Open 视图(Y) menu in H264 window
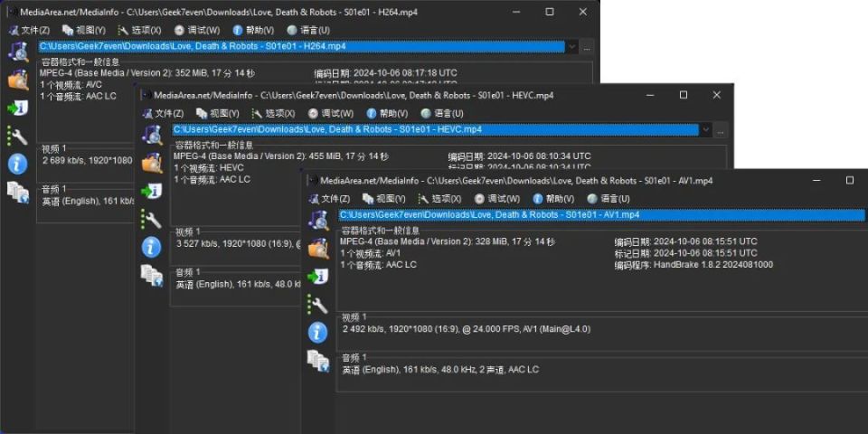Screen dimensions: 868x434 coord(83,30)
